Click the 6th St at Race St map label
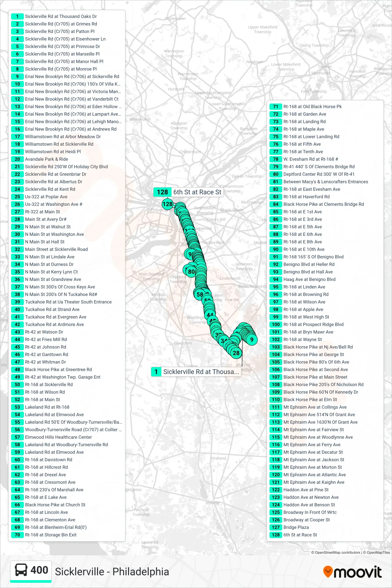 188,192
